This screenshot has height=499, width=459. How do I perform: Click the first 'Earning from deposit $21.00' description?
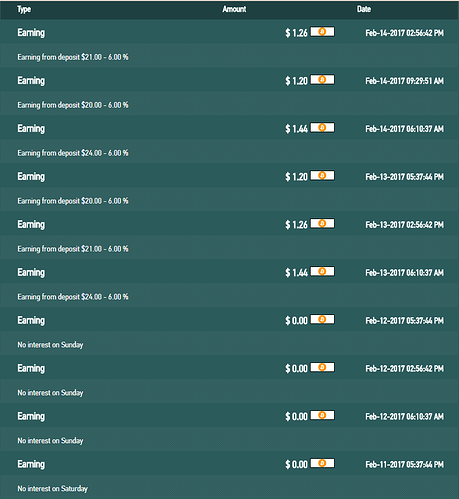click(x=73, y=57)
